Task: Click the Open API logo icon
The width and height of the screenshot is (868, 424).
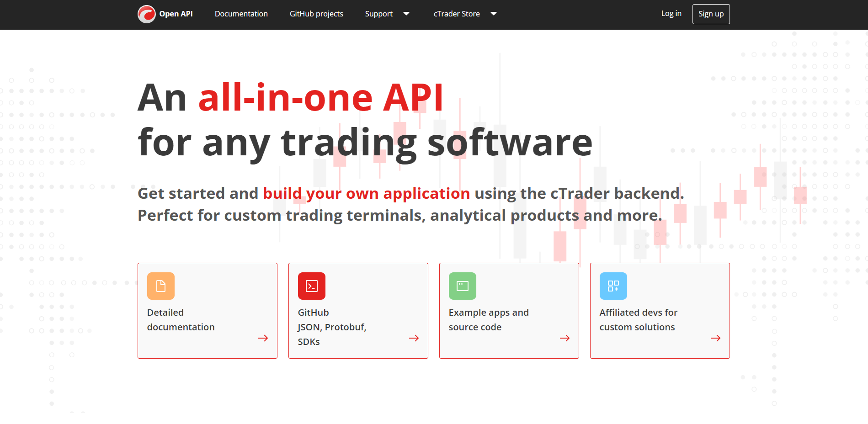Action: 146,14
